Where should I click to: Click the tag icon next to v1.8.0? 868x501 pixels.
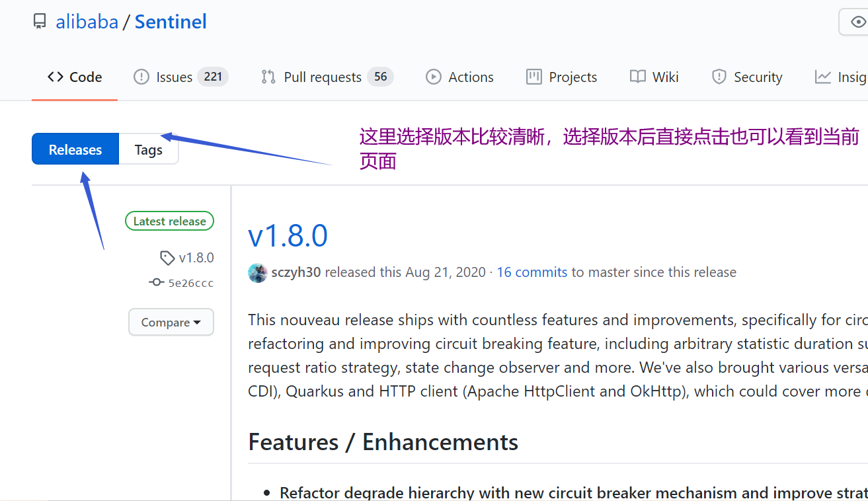coord(167,258)
